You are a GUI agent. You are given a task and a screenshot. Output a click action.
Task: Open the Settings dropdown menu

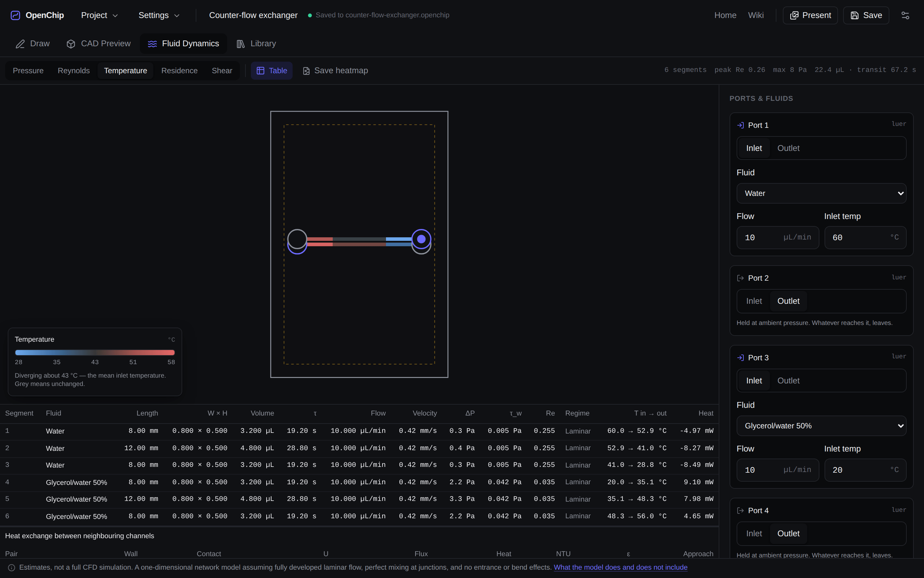point(159,15)
